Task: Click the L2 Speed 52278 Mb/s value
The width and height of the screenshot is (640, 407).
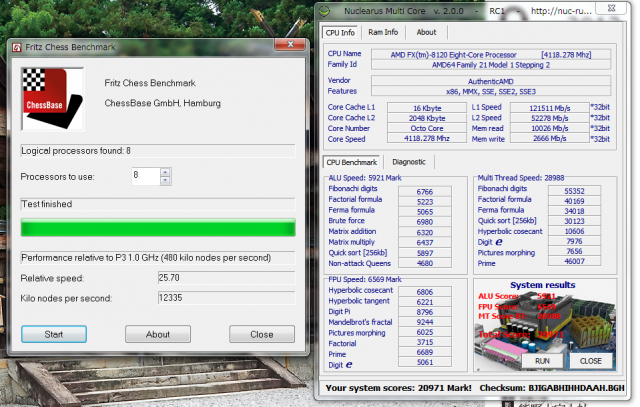Action: [550, 118]
